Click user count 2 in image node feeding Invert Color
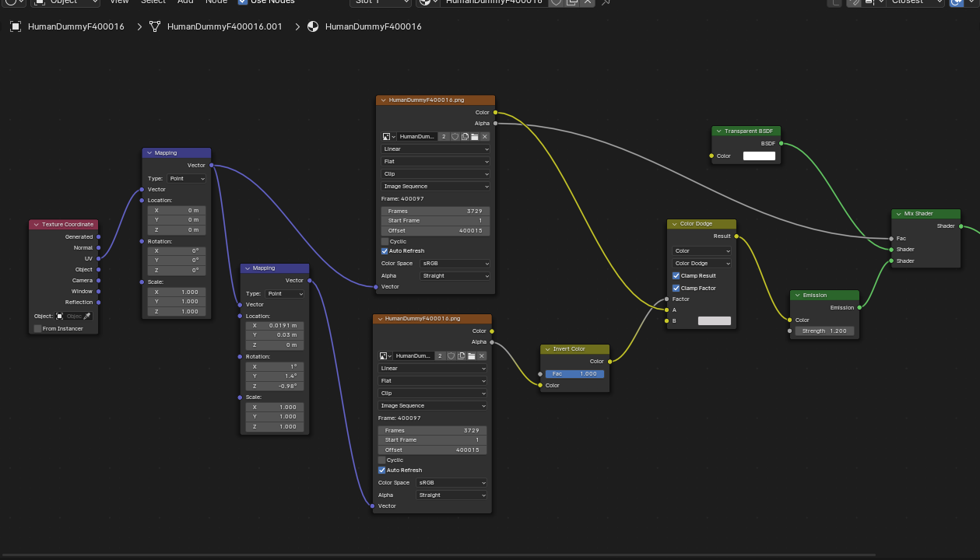Viewport: 980px width, 560px height. coord(441,355)
